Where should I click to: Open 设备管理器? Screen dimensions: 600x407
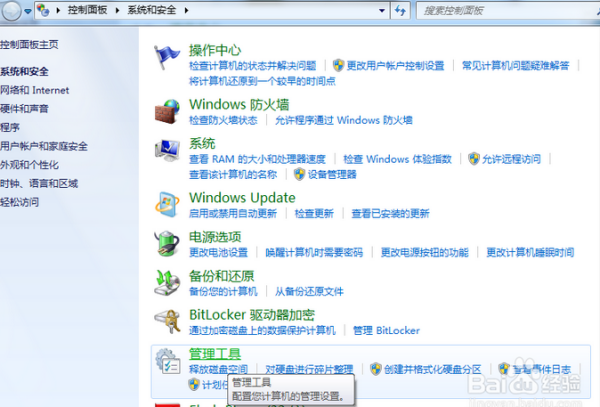(x=332, y=175)
